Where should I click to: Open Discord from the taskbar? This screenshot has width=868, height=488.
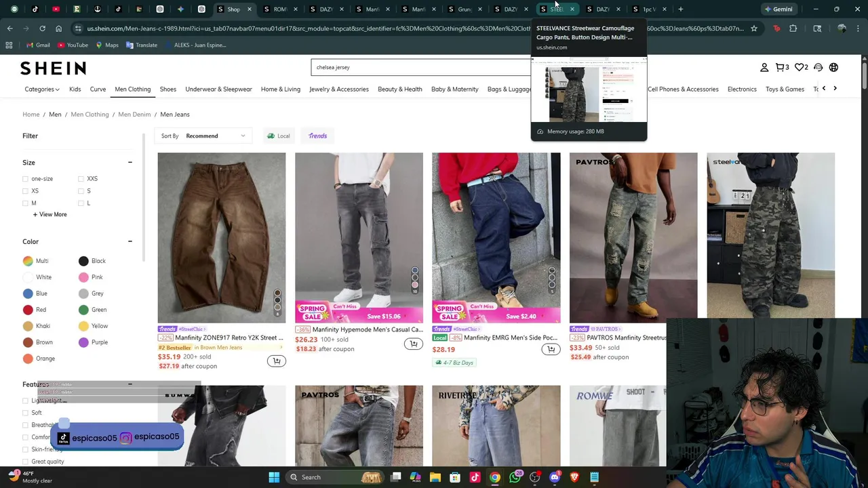coord(555,477)
